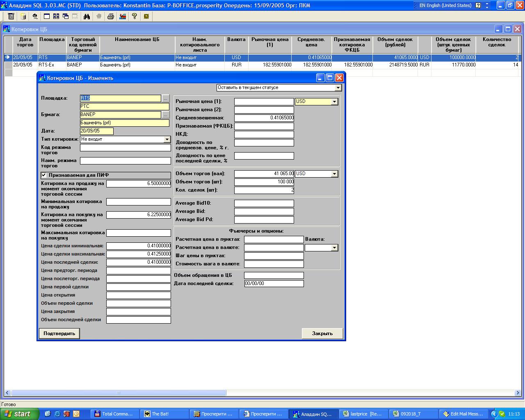This screenshot has height=420, width=525.
Task: Click Котировка на продажу field 6.50000000
Action: (139, 184)
